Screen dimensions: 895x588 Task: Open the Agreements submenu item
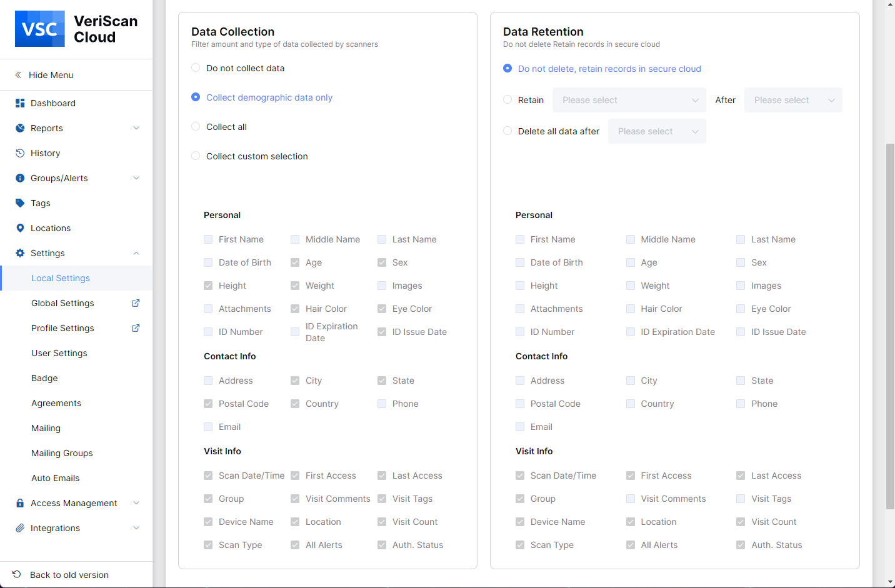coord(76,403)
